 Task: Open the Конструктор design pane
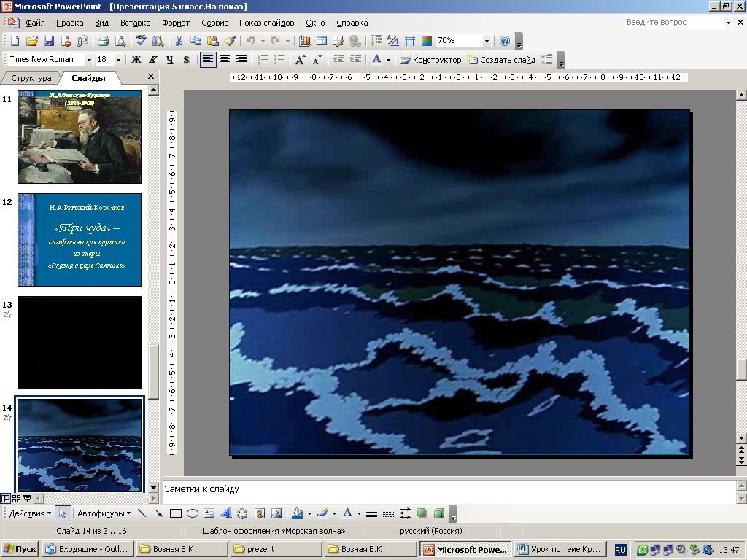[430, 60]
